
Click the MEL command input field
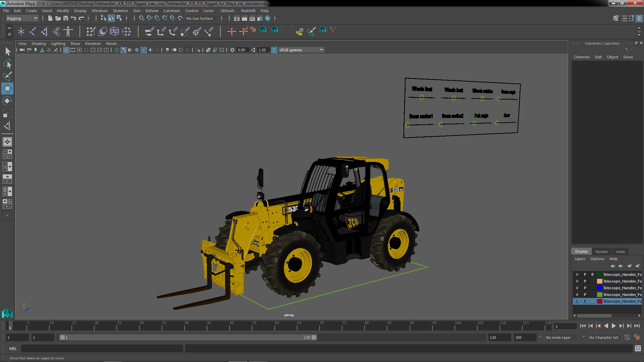point(102,349)
